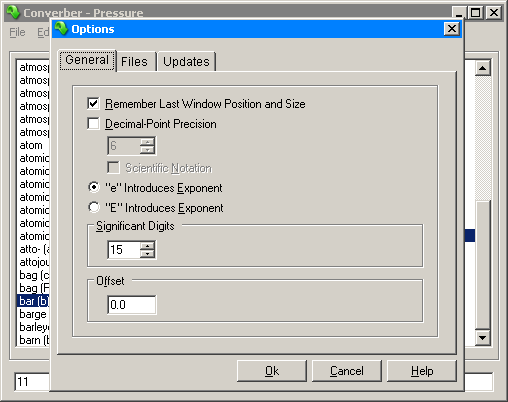The height and width of the screenshot is (402, 508).
Task: Click the Significant Digits value field
Action: [x=124, y=250]
